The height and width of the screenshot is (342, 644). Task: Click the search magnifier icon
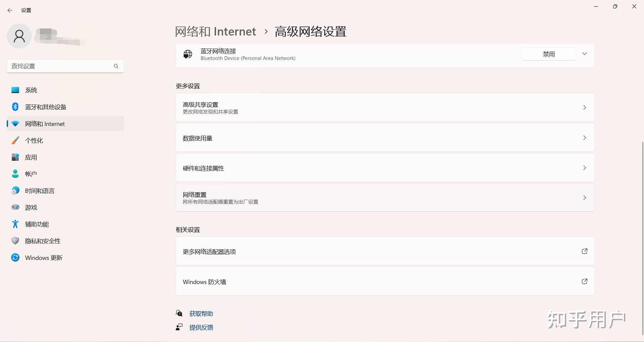coord(116,66)
